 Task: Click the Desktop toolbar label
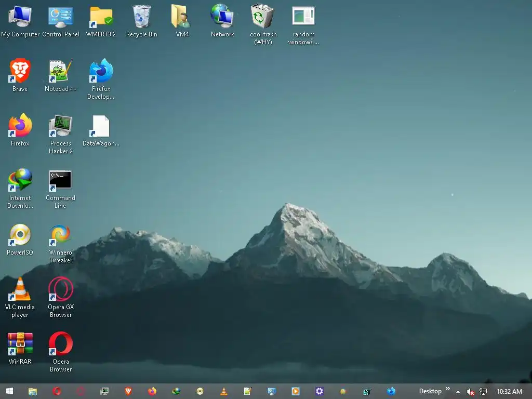[430, 391]
